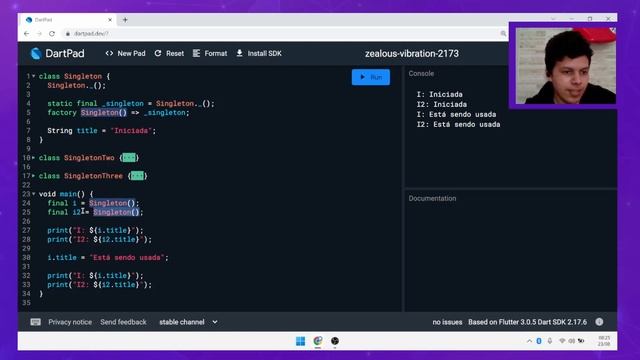Select the DartPad browser tab
This screenshot has width=640, height=360.
click(x=67, y=20)
